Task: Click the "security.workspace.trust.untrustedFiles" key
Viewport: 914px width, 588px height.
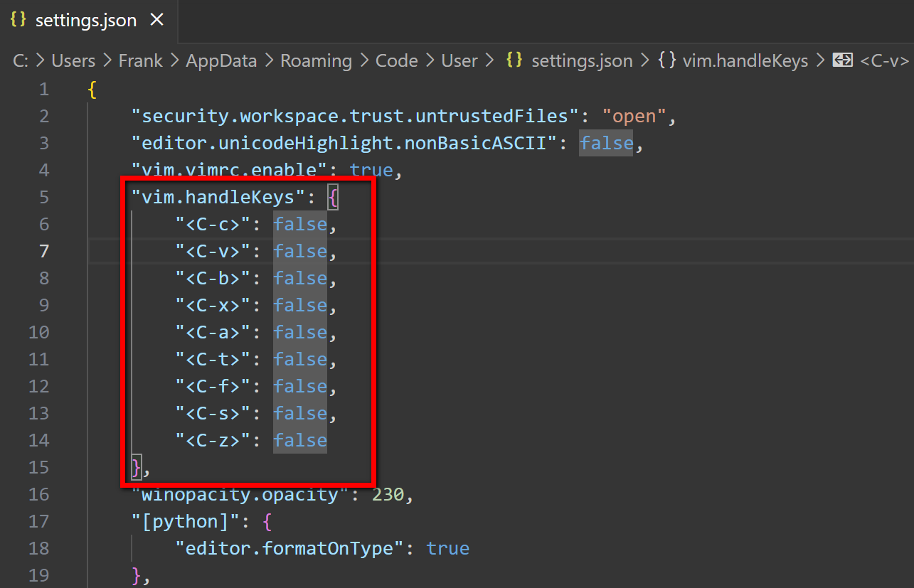Action: (x=356, y=116)
